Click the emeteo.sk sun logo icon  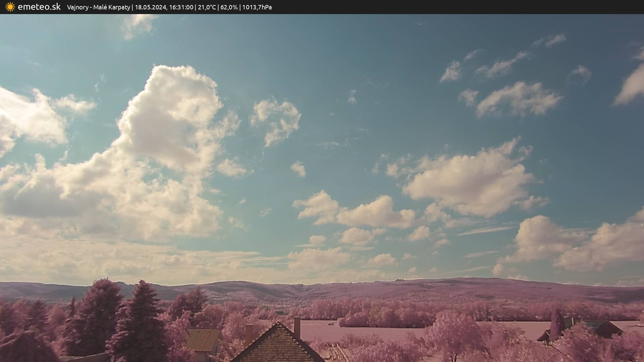coord(10,7)
